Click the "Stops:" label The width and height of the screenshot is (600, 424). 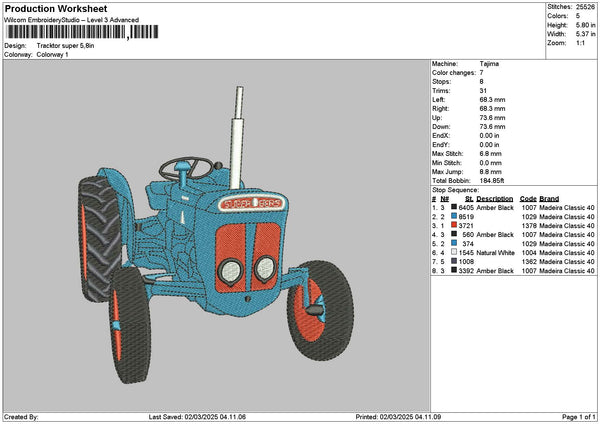[x=442, y=82]
